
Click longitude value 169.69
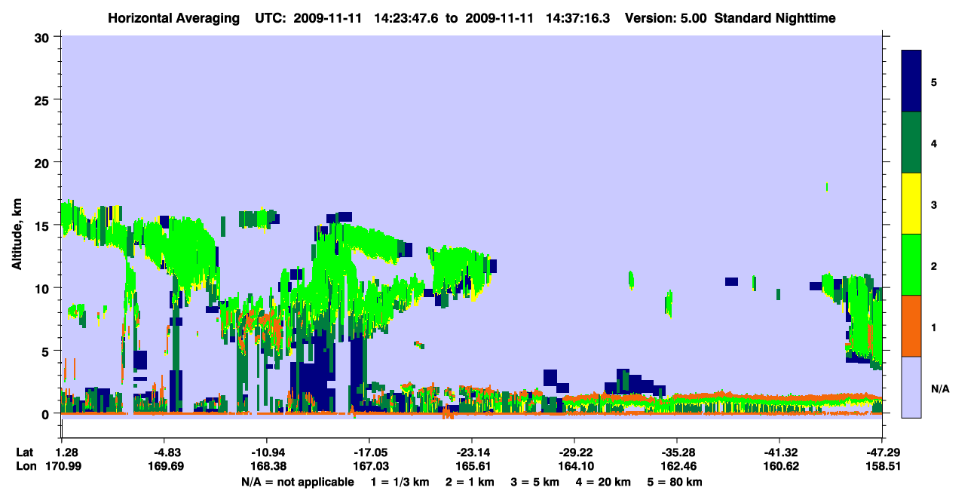[164, 466]
